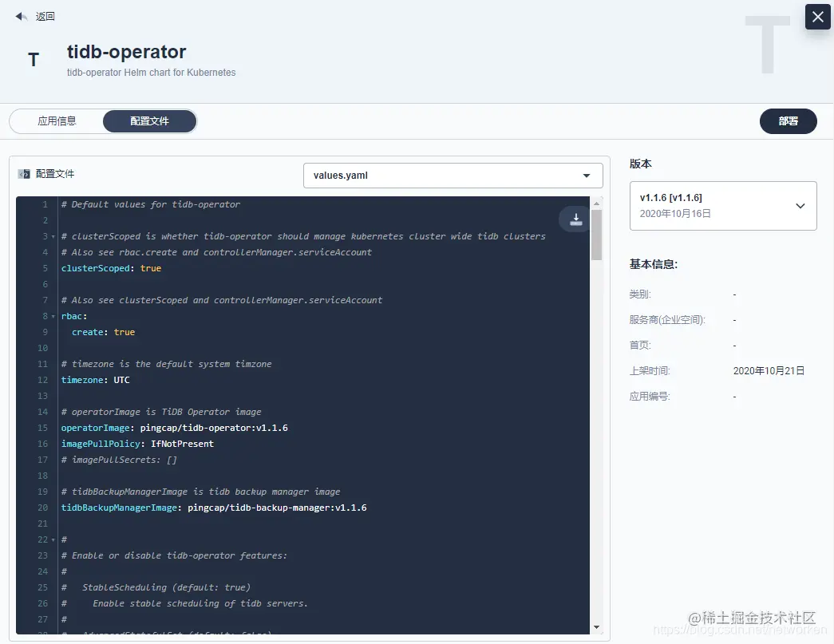
Task: Select the 配置文件 tab
Action: (149, 121)
